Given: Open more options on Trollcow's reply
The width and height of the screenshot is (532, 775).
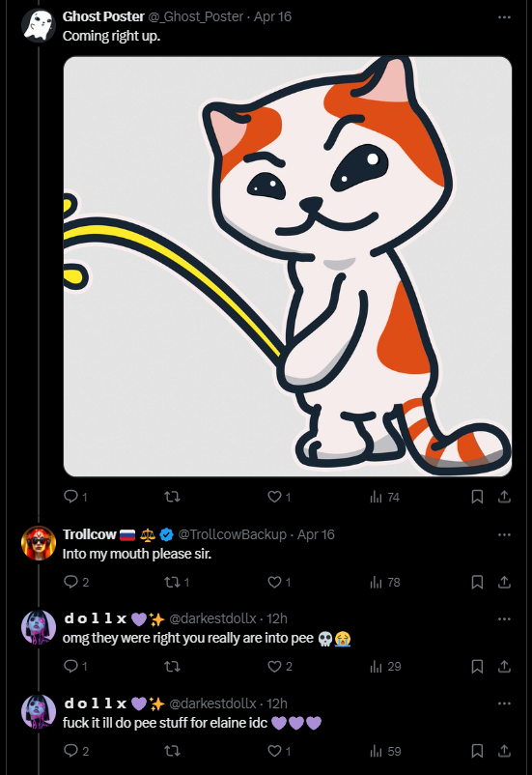Looking at the screenshot, I should pos(504,534).
